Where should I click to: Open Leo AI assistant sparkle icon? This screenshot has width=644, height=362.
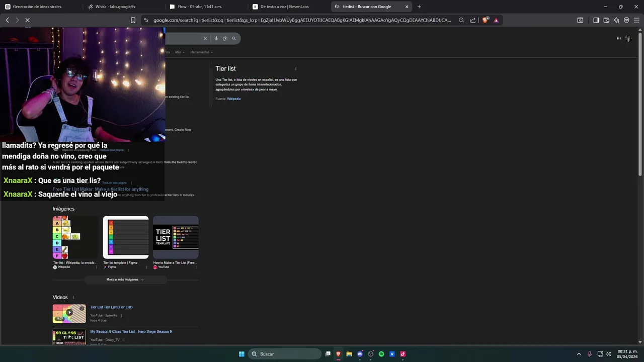(x=616, y=20)
